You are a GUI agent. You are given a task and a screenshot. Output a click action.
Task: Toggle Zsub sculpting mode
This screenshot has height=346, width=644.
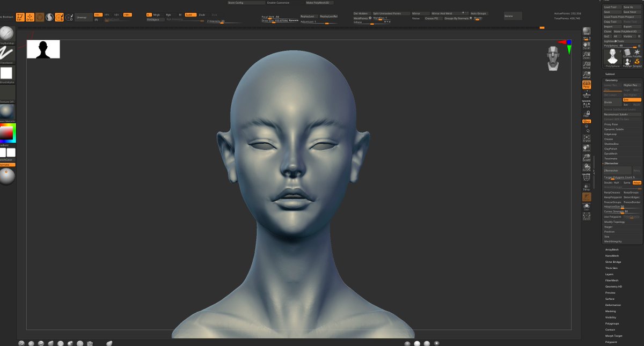coord(202,14)
